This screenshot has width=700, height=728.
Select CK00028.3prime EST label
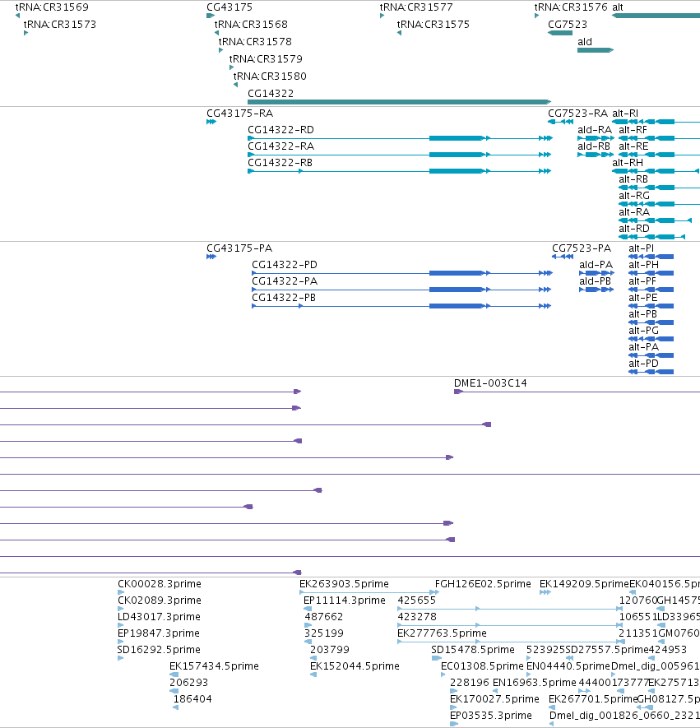click(x=160, y=584)
